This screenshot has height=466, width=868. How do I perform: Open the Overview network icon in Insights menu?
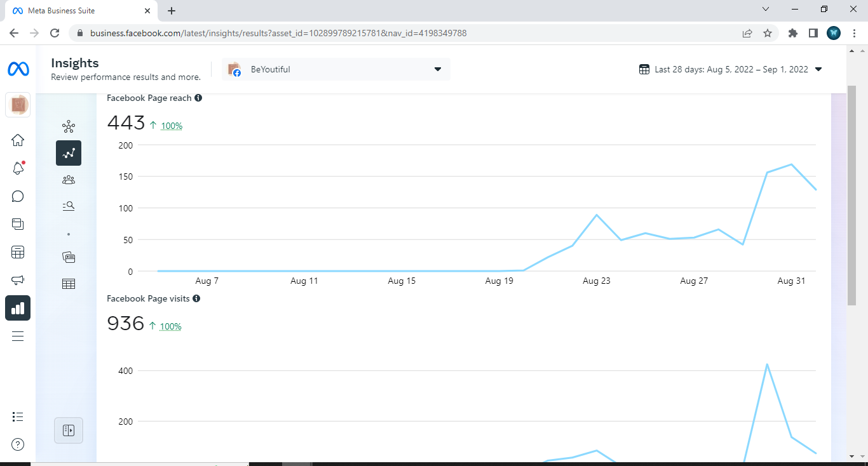[x=69, y=126]
